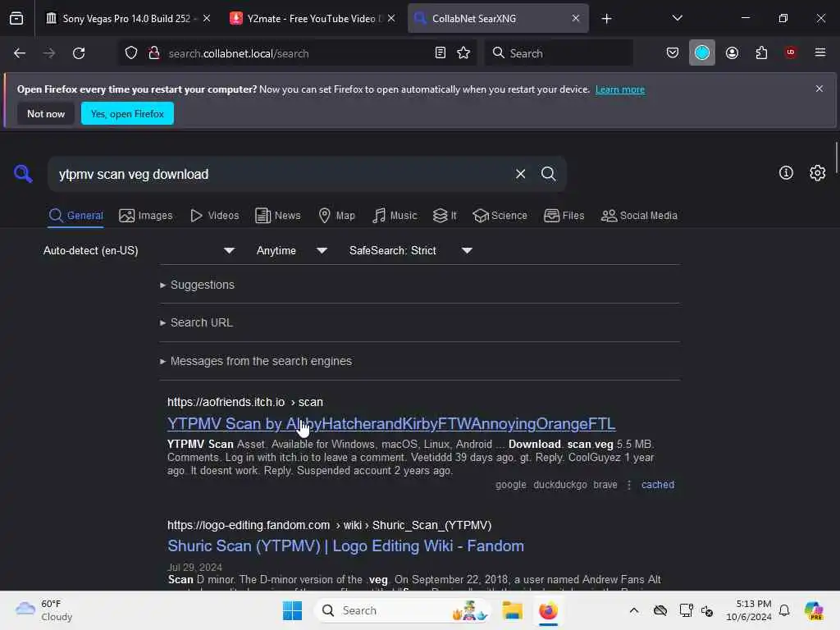This screenshot has width=840, height=630.
Task: Open File Explorer from taskbar
Action: pyautogui.click(x=512, y=610)
